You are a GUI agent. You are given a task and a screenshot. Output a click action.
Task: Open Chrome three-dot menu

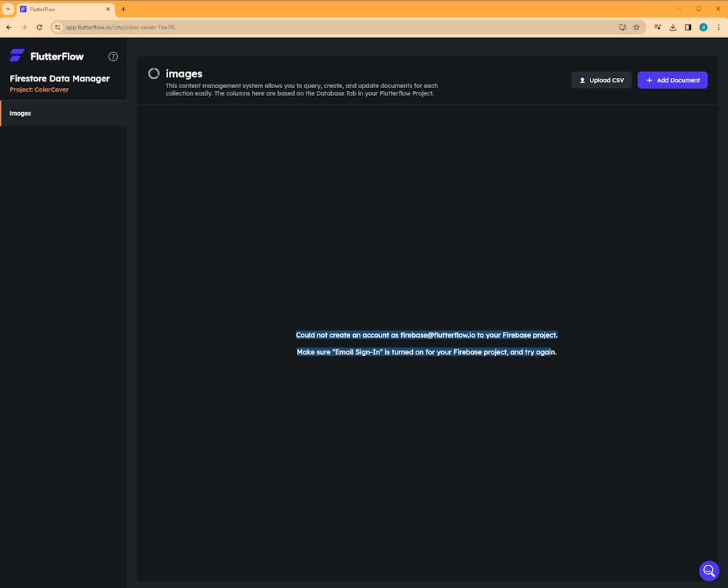point(719,28)
